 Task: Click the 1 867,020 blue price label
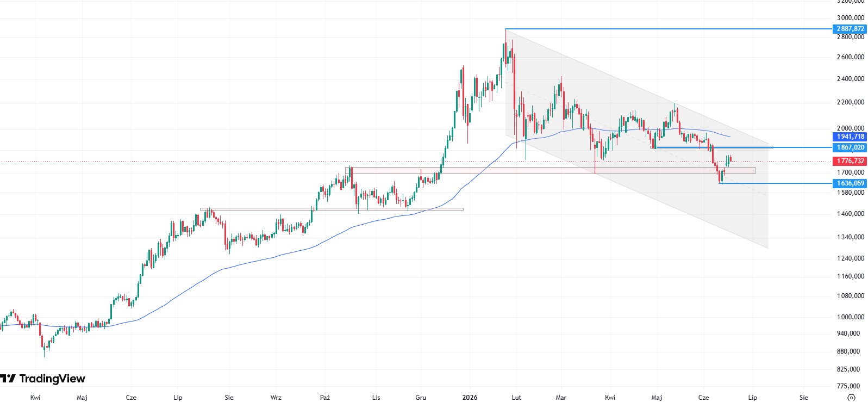coord(850,147)
